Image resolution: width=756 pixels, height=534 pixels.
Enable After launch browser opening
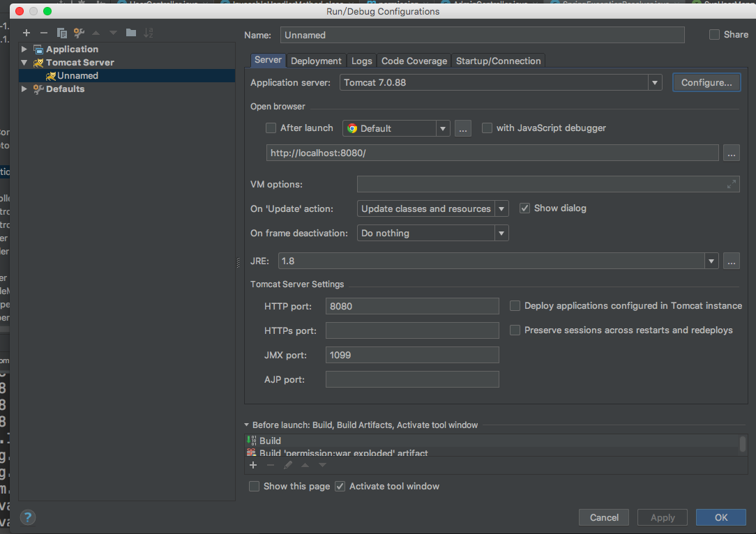coord(271,128)
